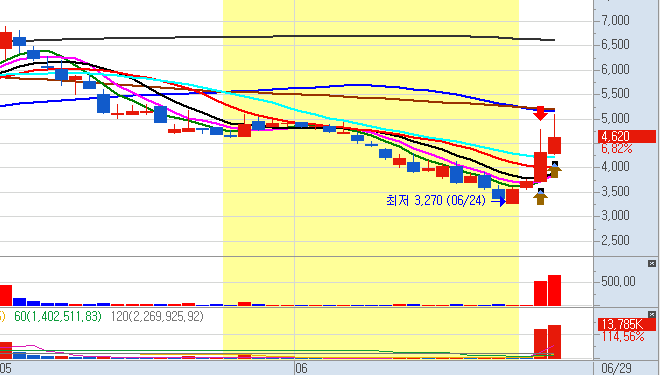Image resolution: width=660 pixels, height=375 pixels.
Task: Click the 4,000 price axis label
Action: (615, 167)
